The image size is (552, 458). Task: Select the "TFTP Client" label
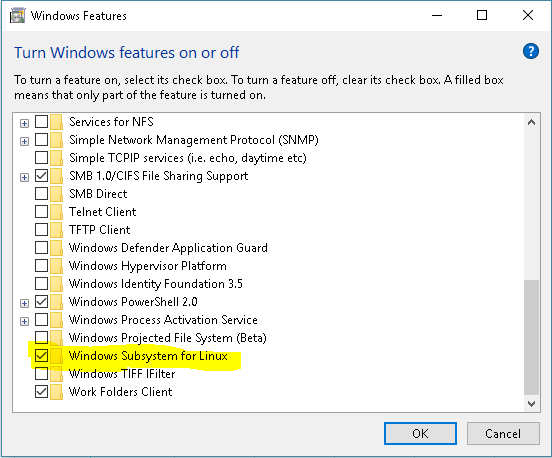click(100, 230)
